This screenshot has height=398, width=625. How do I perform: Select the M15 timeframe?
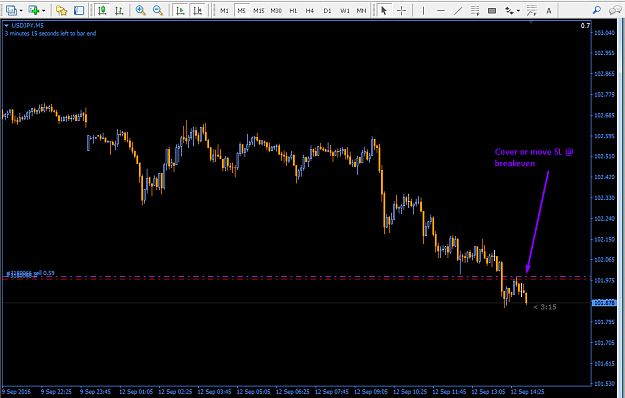point(259,11)
